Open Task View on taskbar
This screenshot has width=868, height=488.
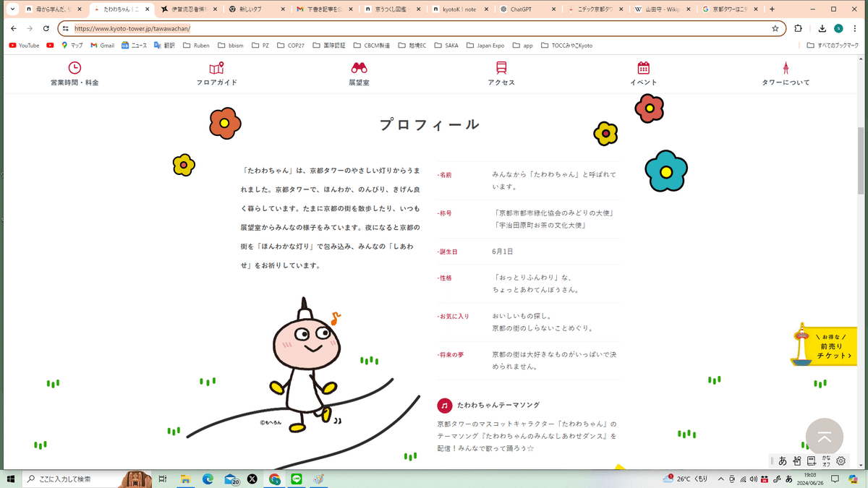pyautogui.click(x=163, y=479)
